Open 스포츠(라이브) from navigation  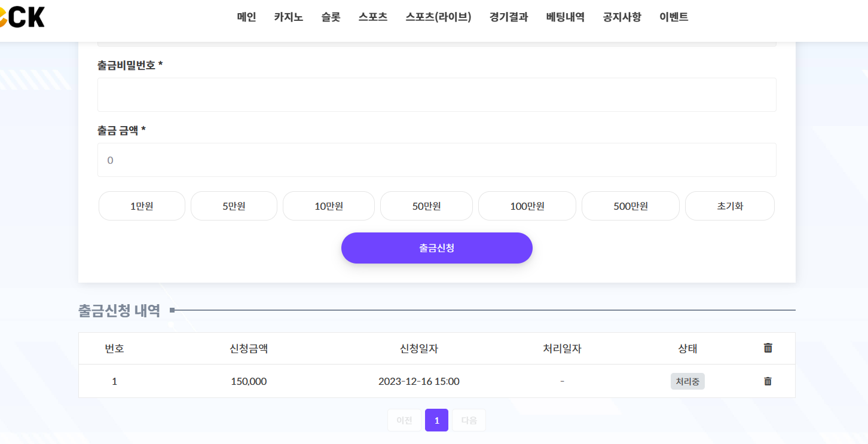438,17
